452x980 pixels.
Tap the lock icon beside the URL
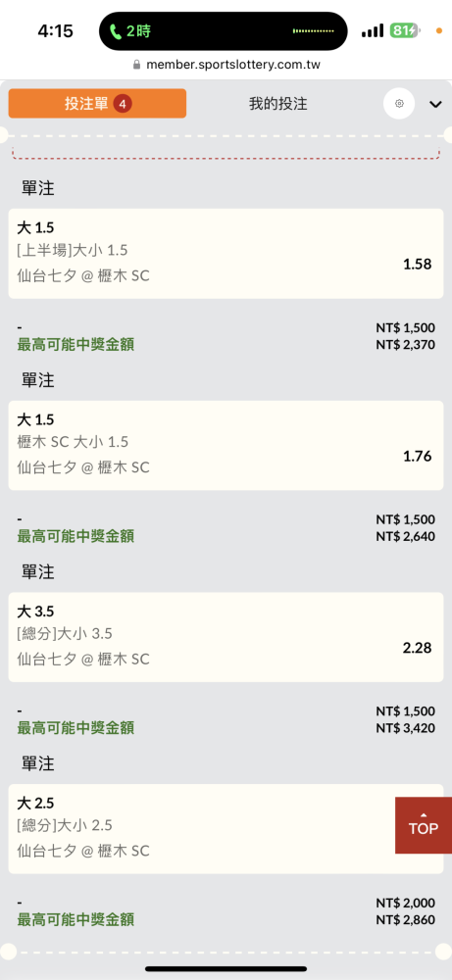tap(137, 65)
